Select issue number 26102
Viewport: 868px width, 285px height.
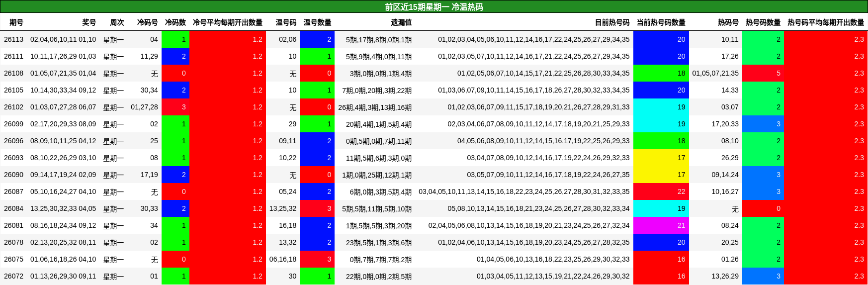13,107
